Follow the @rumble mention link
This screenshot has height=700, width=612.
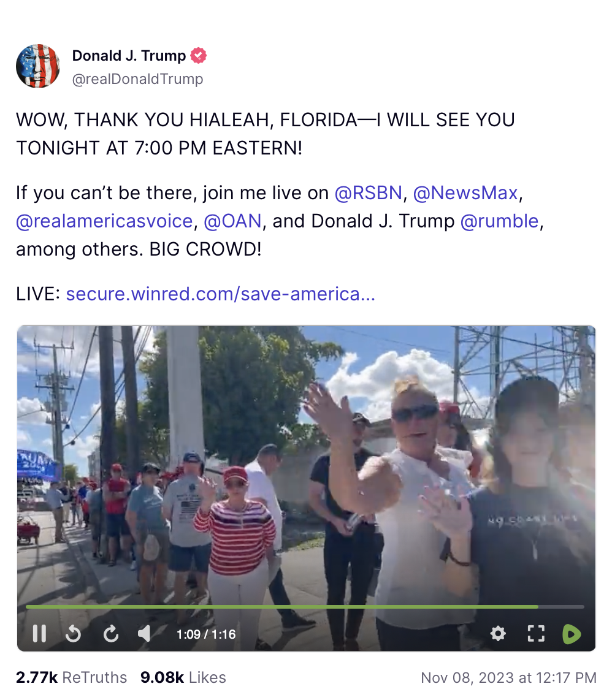pyautogui.click(x=499, y=221)
